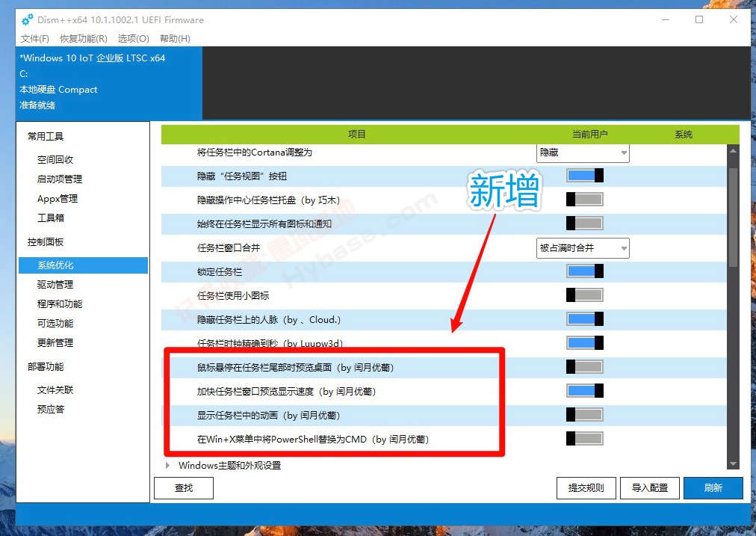The height and width of the screenshot is (536, 756).
Task: Click the 当前用户 column header
Action: [x=589, y=135]
